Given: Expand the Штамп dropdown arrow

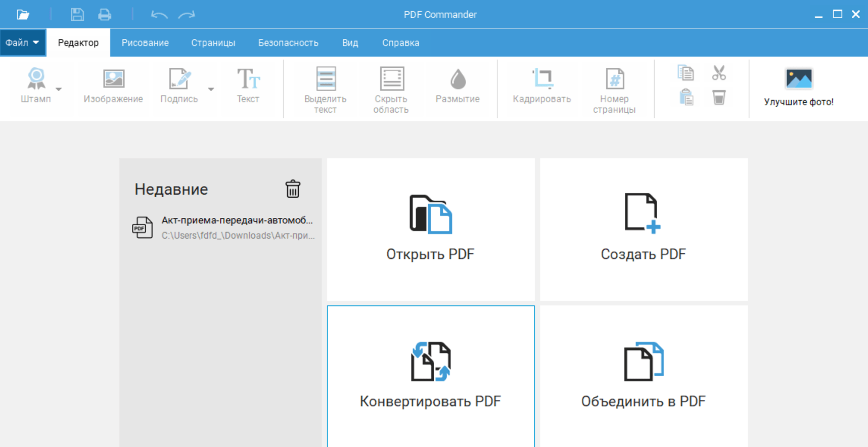Looking at the screenshot, I should pos(59,89).
